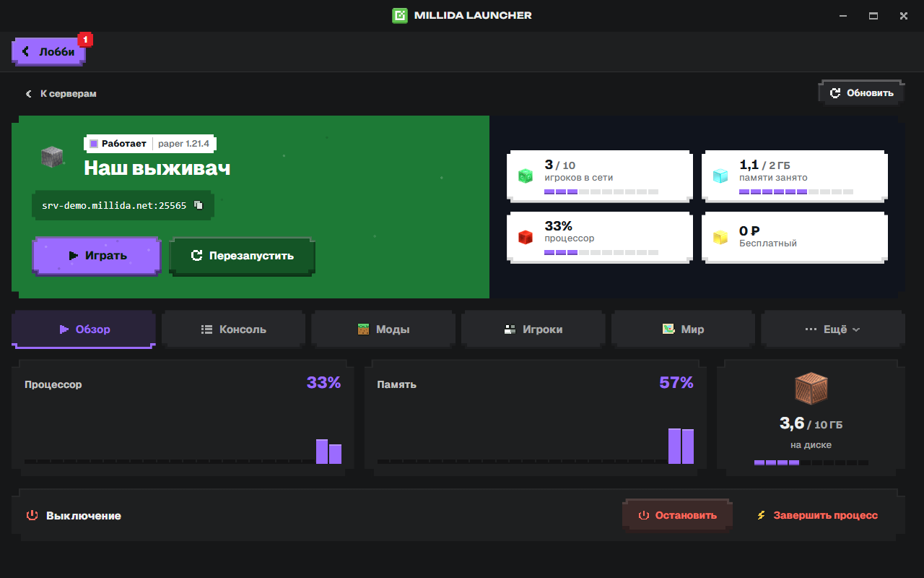Image resolution: width=924 pixels, height=578 pixels.
Task: Return via the К серверам link
Action: pos(61,94)
